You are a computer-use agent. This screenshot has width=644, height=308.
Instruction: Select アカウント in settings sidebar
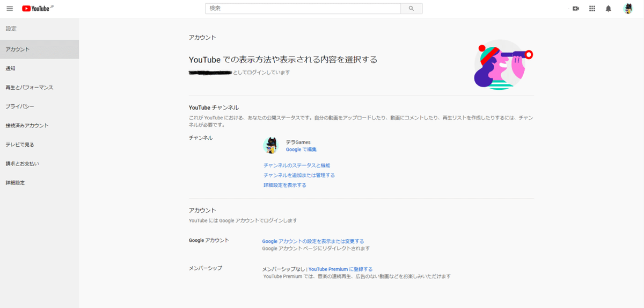coord(39,49)
